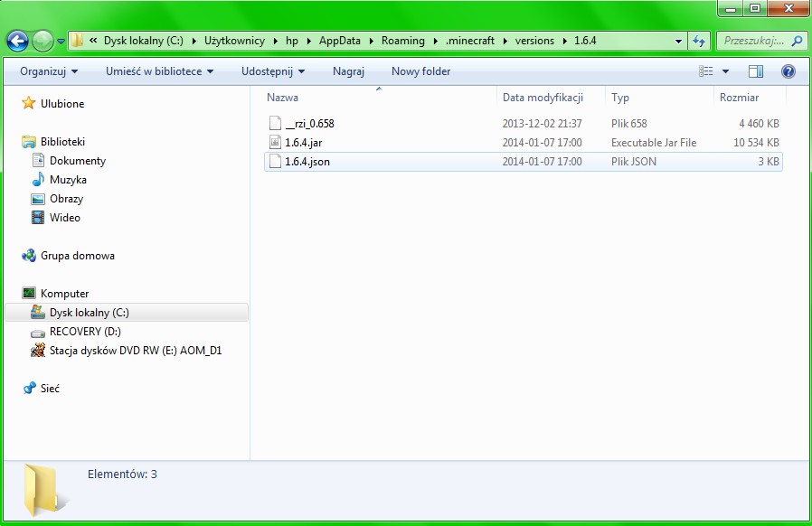Viewport: 812px width, 526px height.
Task: Click the Ulubione star icon
Action: (28, 103)
